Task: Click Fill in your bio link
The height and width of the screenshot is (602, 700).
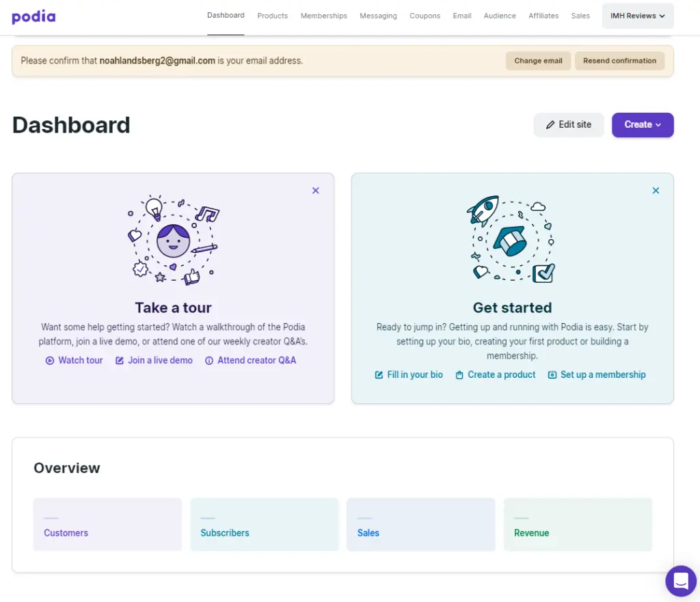Action: coord(409,374)
